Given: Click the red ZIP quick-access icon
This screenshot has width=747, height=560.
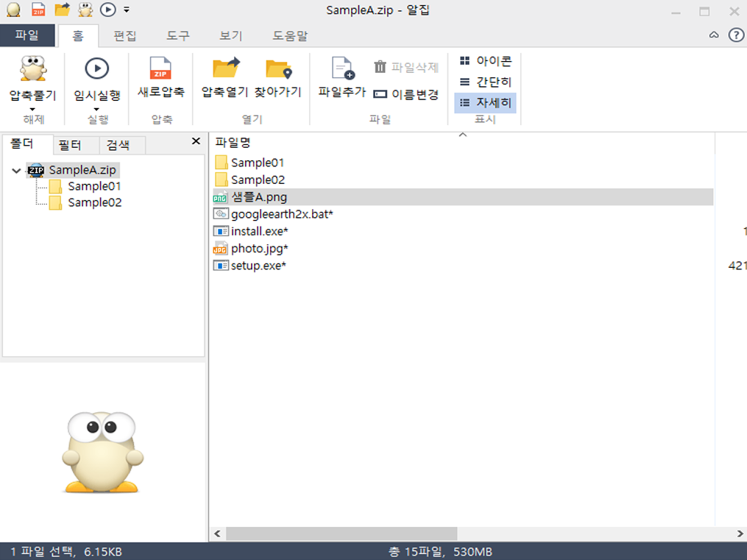Looking at the screenshot, I should click(x=38, y=10).
